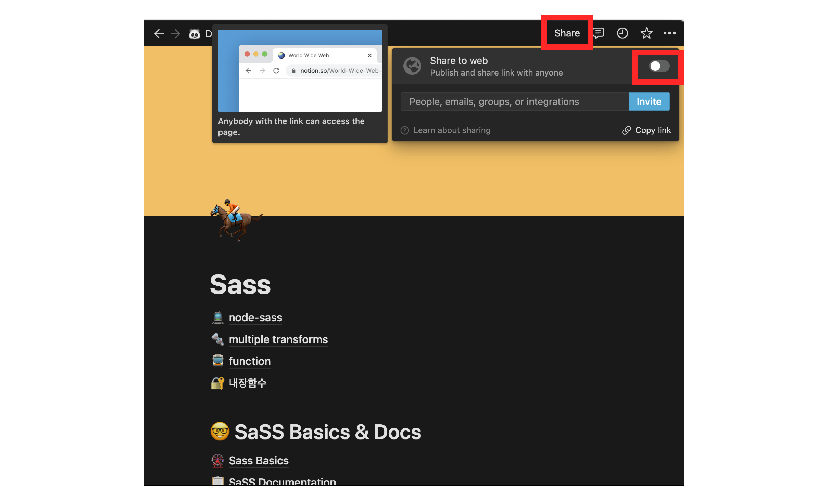
Task: Click the forward navigation arrow
Action: [x=175, y=34]
